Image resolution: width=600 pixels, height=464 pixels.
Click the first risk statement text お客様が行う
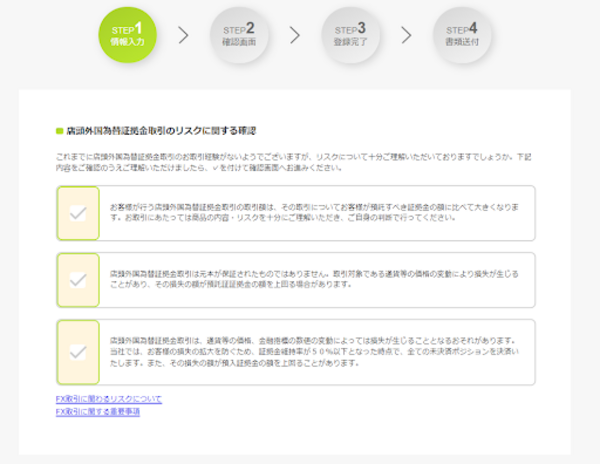coord(314,212)
